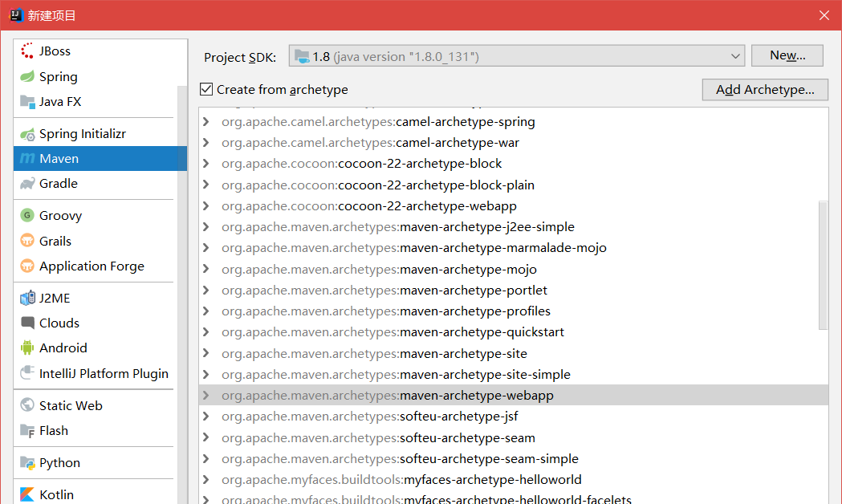Viewport: 842px width, 504px height.
Task: Choose Java FX from the project types
Action: click(x=60, y=102)
